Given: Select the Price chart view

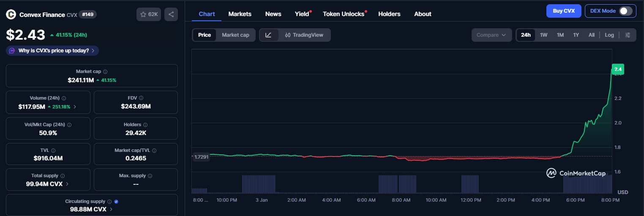Looking at the screenshot, I should [205, 35].
